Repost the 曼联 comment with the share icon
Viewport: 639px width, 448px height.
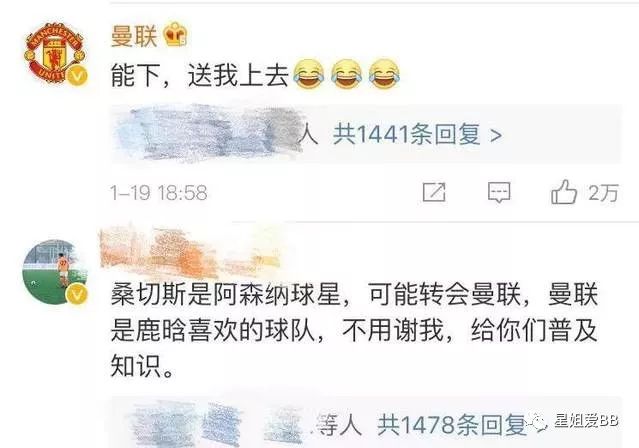(434, 192)
